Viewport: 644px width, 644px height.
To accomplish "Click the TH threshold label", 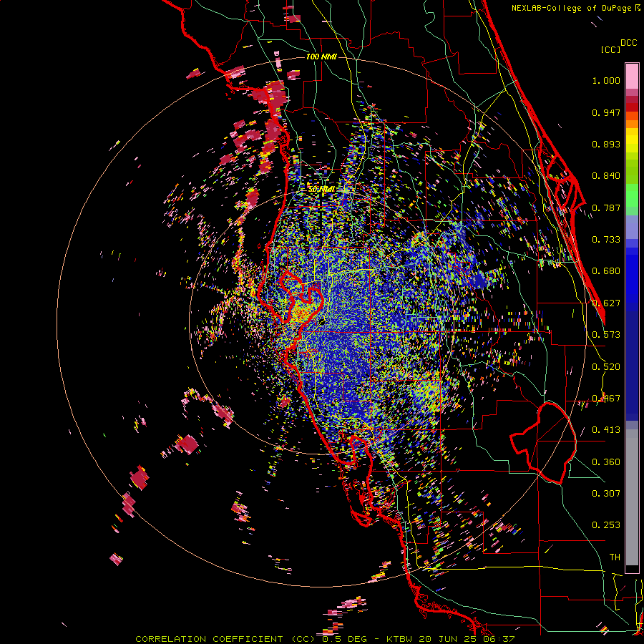I will point(615,557).
